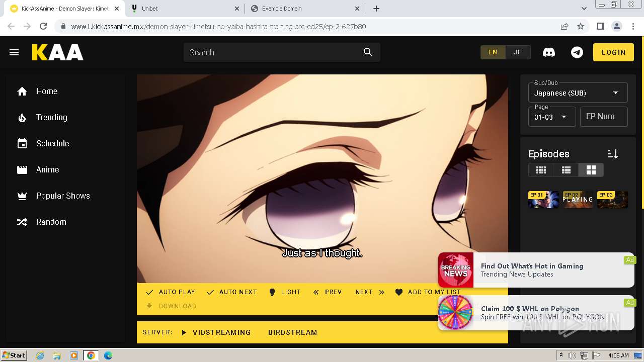This screenshot has width=644, height=362.
Task: Open browser side panel icon
Action: pyautogui.click(x=600, y=26)
